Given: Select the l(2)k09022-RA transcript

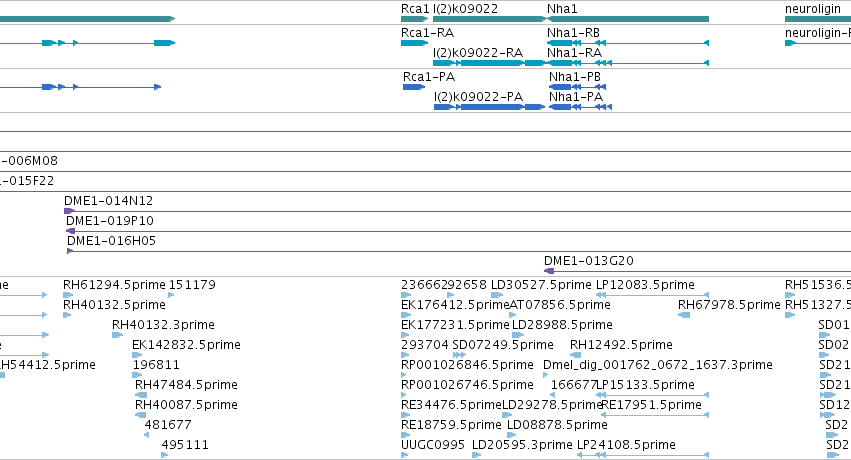Looking at the screenshot, I should click(490, 63).
